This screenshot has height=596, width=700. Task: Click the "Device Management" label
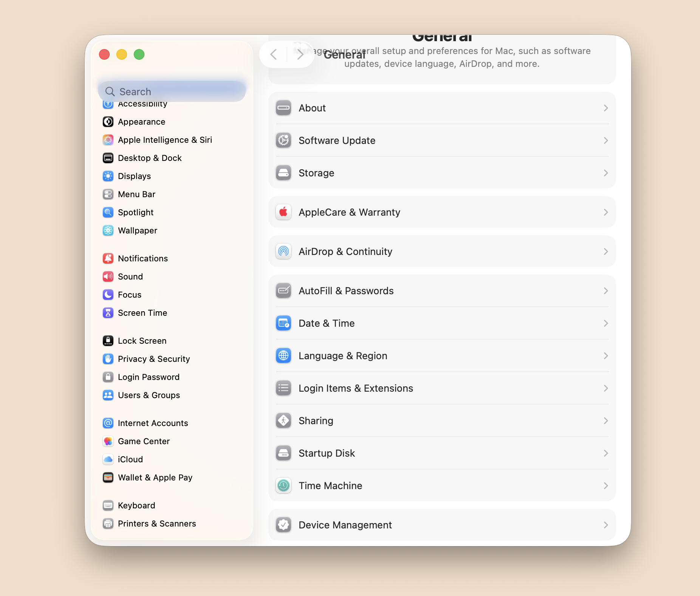click(x=345, y=525)
